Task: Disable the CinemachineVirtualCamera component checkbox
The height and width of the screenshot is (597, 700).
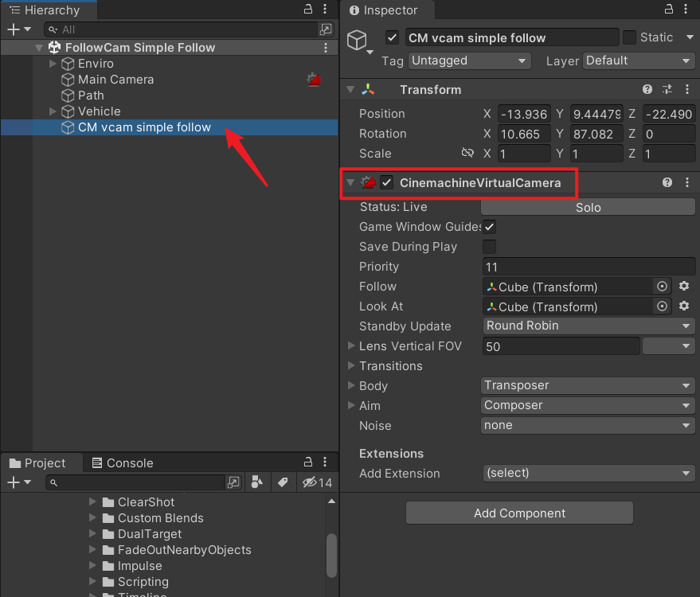Action: tap(386, 182)
